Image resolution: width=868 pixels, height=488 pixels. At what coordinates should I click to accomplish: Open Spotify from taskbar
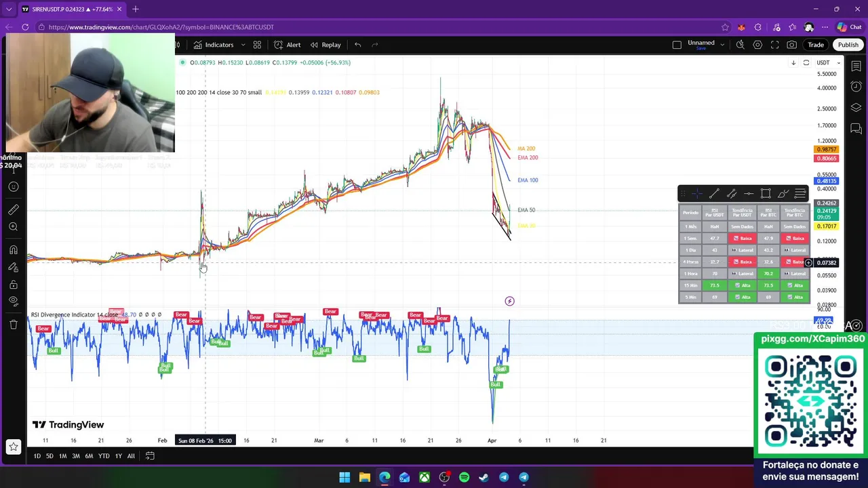464,477
